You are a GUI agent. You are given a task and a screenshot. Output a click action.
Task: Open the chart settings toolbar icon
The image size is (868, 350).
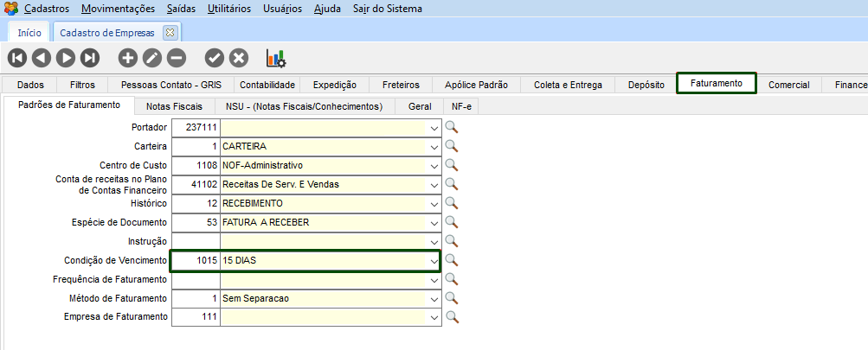click(x=276, y=58)
